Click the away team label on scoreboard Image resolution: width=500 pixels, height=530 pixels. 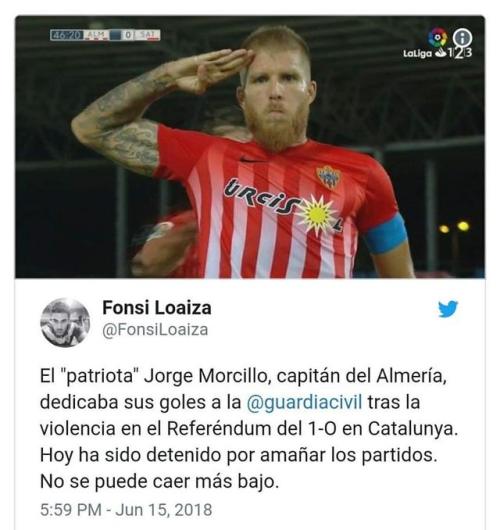point(148,35)
